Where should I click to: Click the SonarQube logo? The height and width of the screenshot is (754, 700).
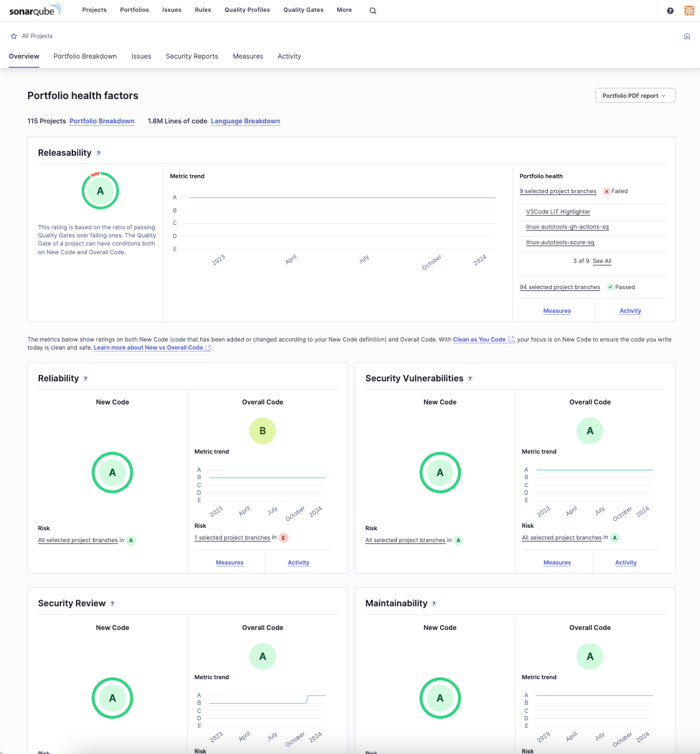(36, 10)
